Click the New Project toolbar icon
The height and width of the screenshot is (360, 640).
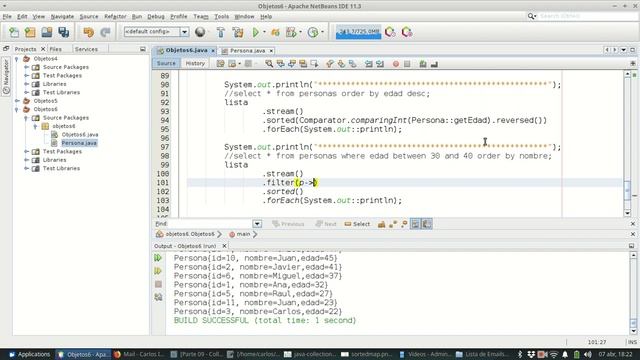point(30,32)
